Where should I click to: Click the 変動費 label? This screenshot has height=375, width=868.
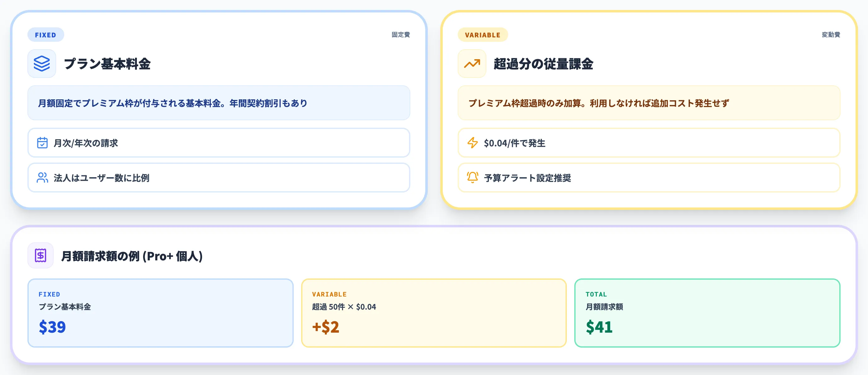click(831, 35)
